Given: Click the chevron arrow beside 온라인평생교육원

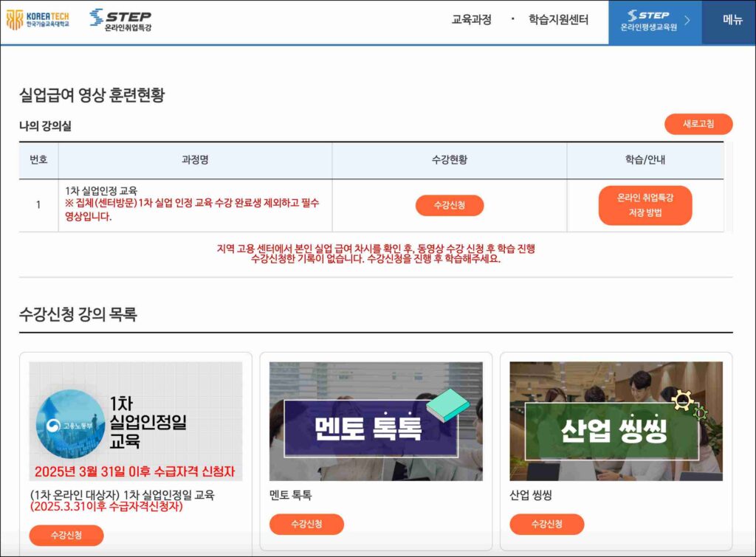Looking at the screenshot, I should (x=687, y=21).
